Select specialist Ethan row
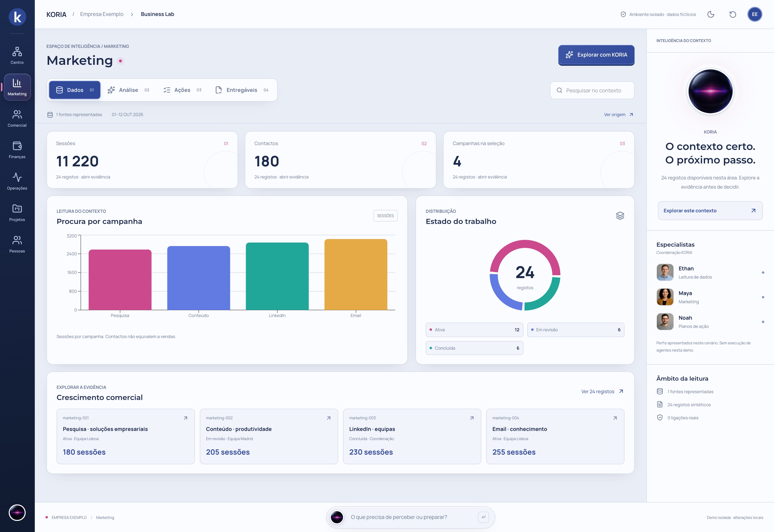The height and width of the screenshot is (532, 774). [710, 272]
